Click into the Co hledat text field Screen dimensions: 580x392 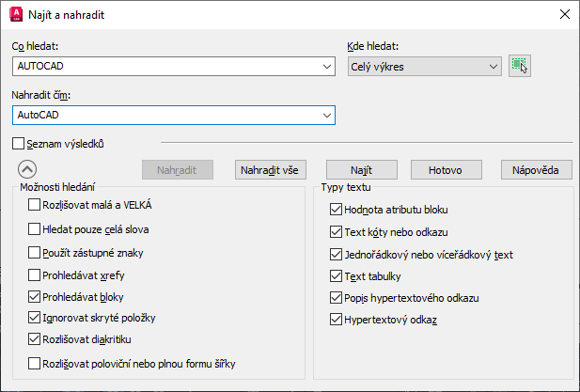click(165, 66)
